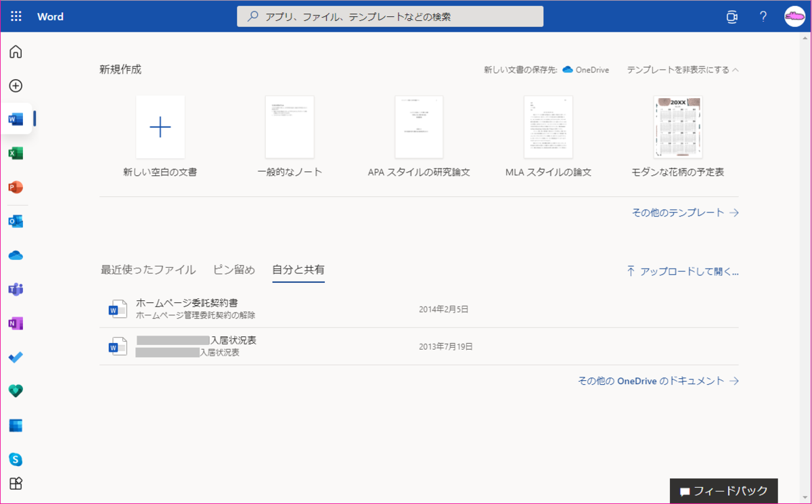Open その他の OneDrive のドキュメント link

pos(658,381)
